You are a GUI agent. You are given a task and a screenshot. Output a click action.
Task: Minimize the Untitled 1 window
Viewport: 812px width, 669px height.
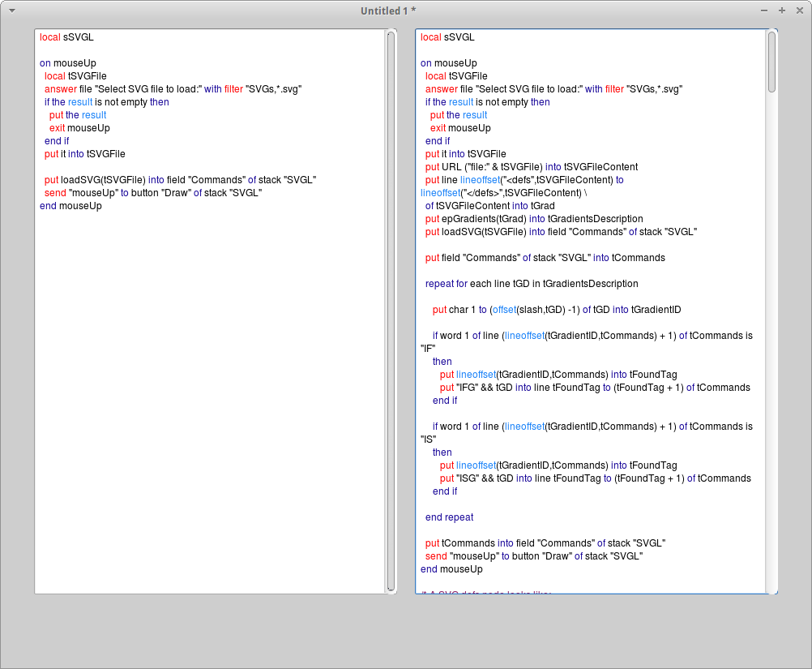[764, 11]
